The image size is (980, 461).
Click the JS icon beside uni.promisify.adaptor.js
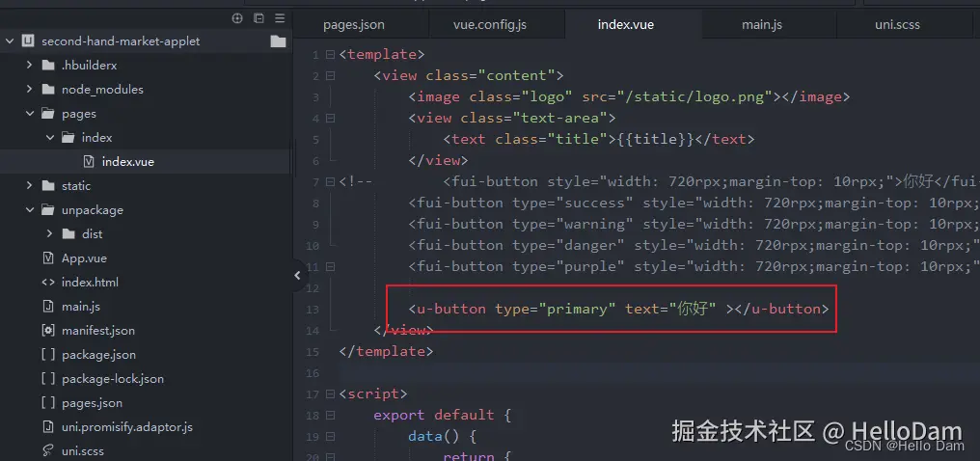(x=48, y=426)
